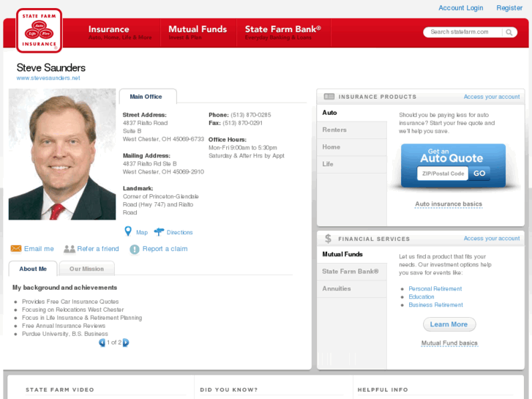This screenshot has width=532, height=399.
Task: Select Mutual Funds in Financial Services
Action: click(352, 254)
